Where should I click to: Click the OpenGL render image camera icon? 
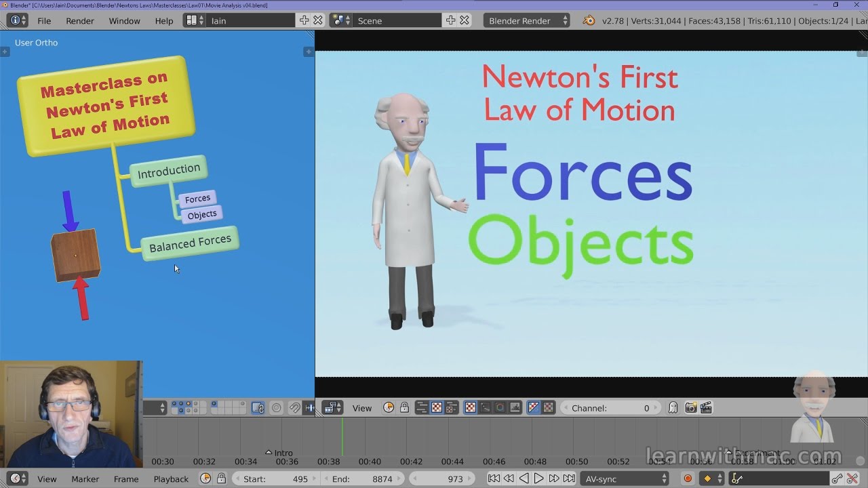tap(691, 408)
